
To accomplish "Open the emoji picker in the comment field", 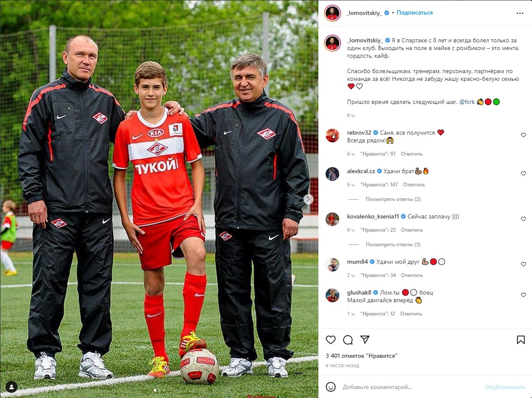I will (x=331, y=387).
